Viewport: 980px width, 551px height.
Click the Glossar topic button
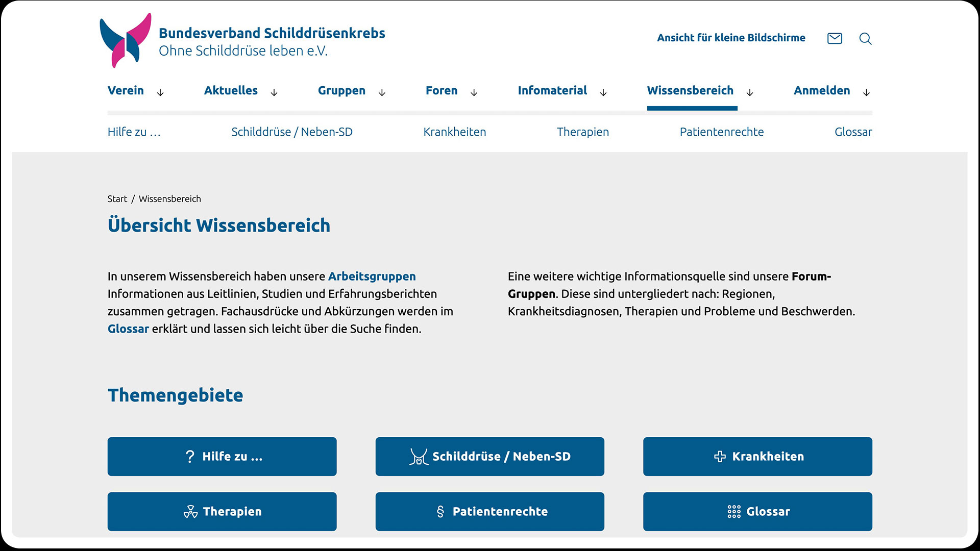click(x=757, y=512)
